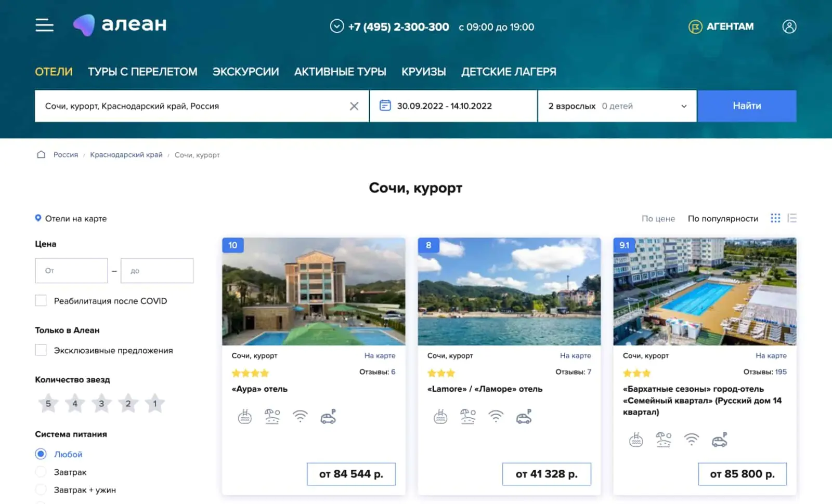832x504 pixels.
Task: Click parking icon on Аура hotel
Action: click(x=328, y=417)
